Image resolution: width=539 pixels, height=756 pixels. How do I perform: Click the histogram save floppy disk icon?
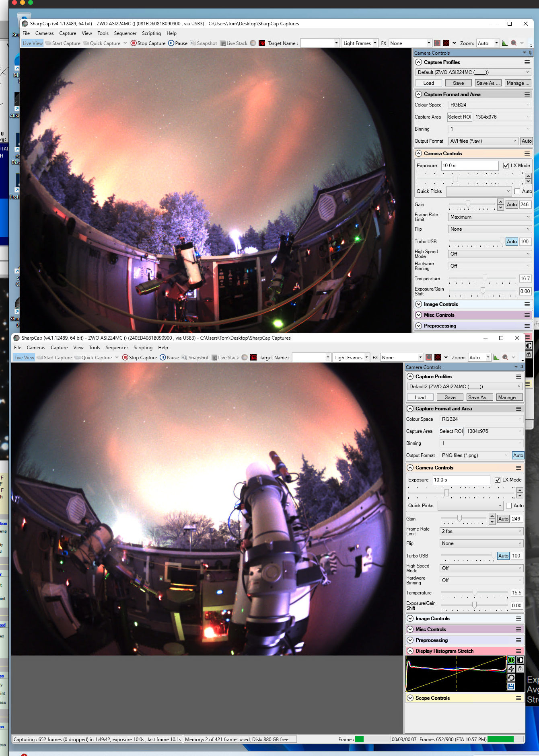(x=511, y=686)
